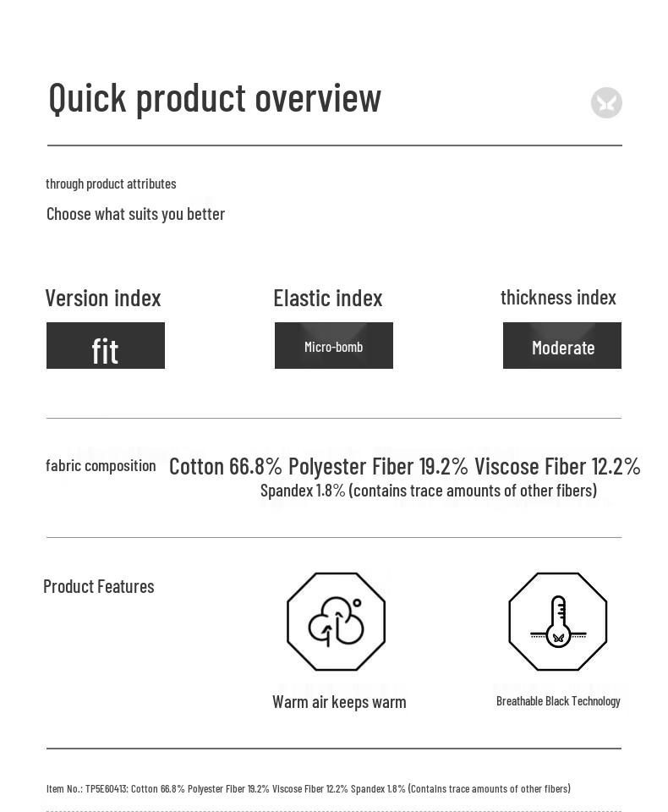Select the "Viscose Fiber 12.2%" text
This screenshot has height=812, width=668.
[557, 466]
